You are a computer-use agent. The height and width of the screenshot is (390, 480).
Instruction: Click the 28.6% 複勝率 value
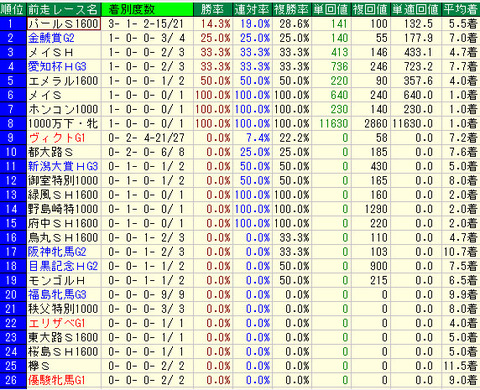(294, 24)
